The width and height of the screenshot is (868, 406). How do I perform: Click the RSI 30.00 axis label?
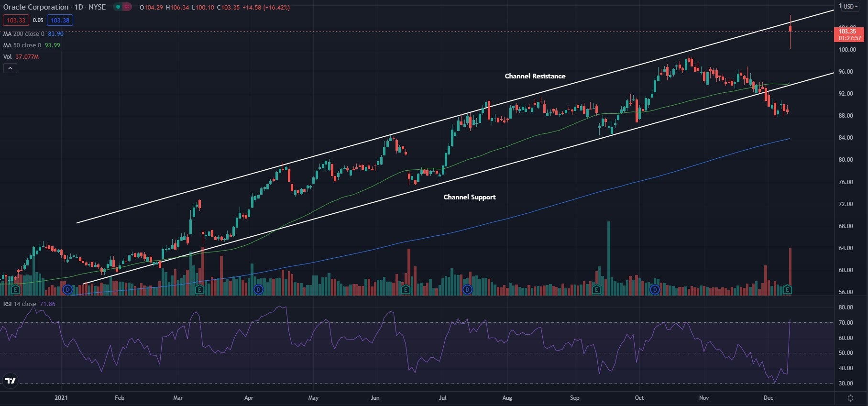coord(846,384)
